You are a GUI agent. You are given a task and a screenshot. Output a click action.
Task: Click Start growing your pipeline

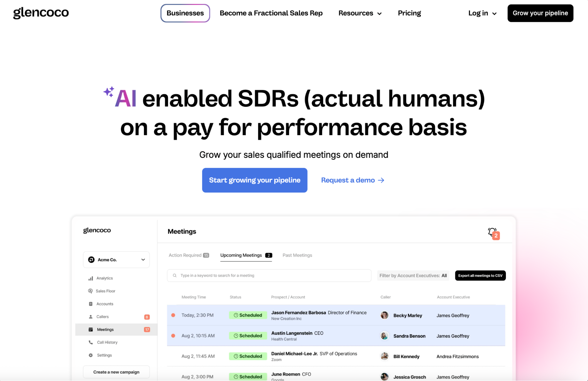(254, 180)
